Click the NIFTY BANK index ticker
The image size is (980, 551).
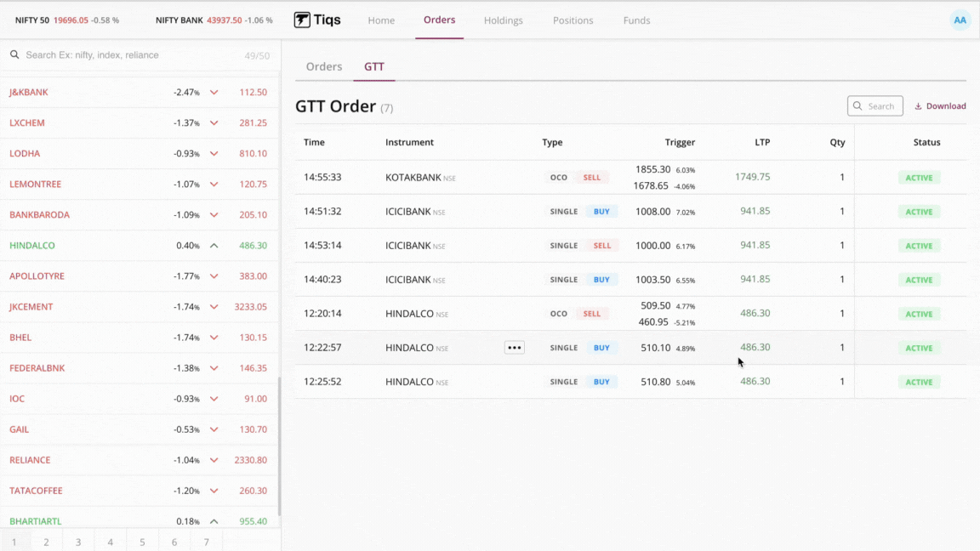click(x=214, y=20)
